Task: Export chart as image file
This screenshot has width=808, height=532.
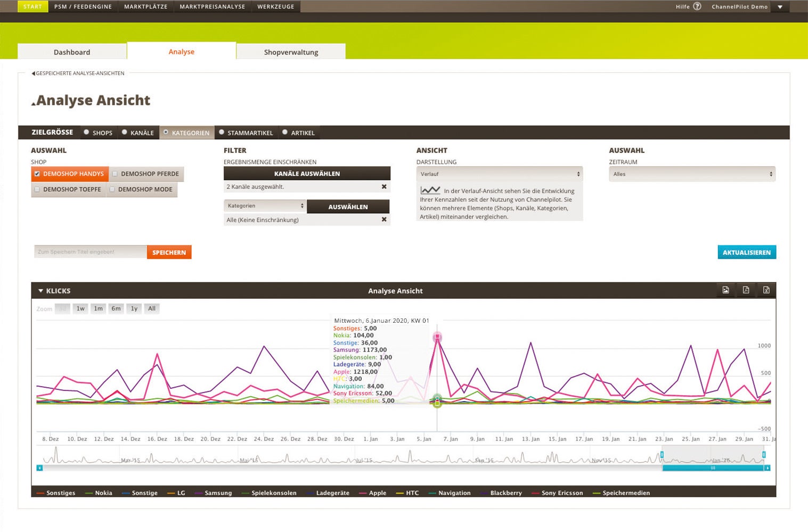Action: click(x=725, y=290)
